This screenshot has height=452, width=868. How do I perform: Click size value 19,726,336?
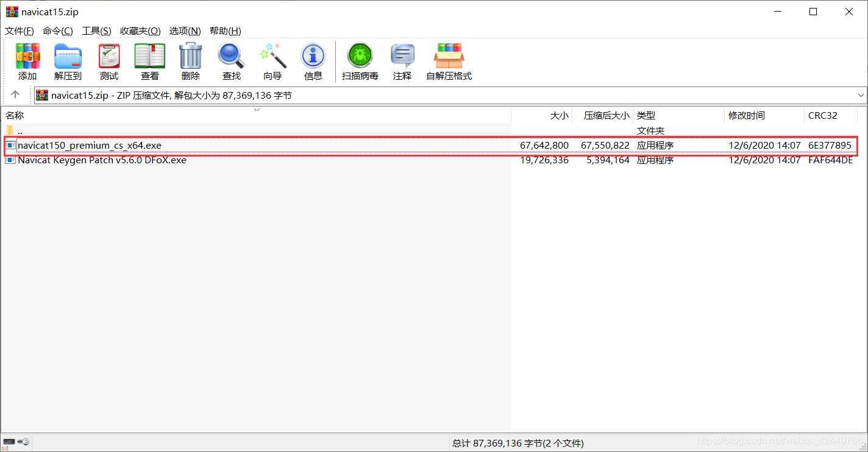tap(544, 160)
